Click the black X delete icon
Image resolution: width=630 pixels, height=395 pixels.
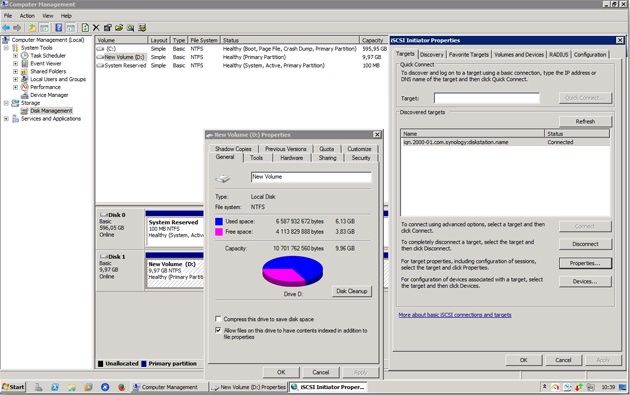click(x=96, y=28)
